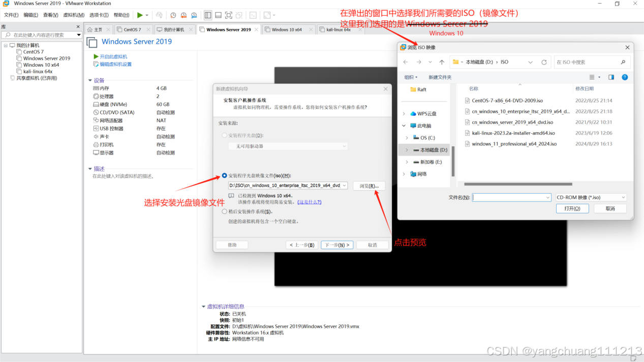Open the 选项卡(T) menu
The width and height of the screenshot is (644, 362).
click(x=99, y=15)
